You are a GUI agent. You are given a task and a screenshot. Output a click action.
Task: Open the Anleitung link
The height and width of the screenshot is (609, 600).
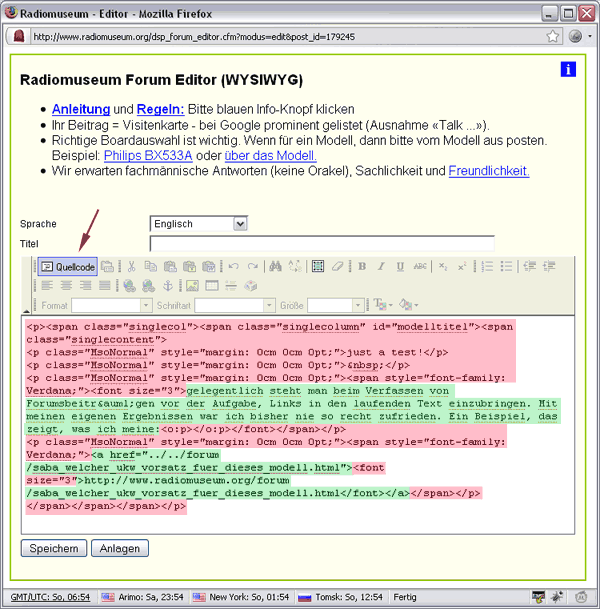81,109
